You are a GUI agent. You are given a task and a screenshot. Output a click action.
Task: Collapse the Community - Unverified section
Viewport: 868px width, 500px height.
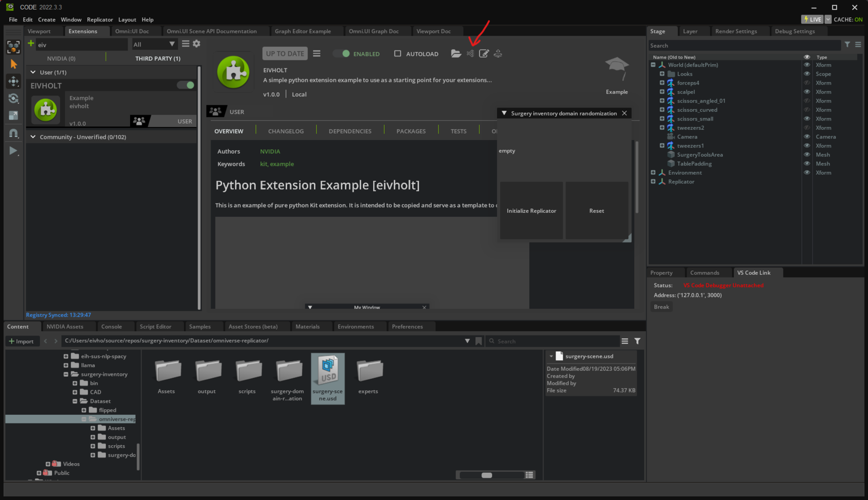click(33, 137)
